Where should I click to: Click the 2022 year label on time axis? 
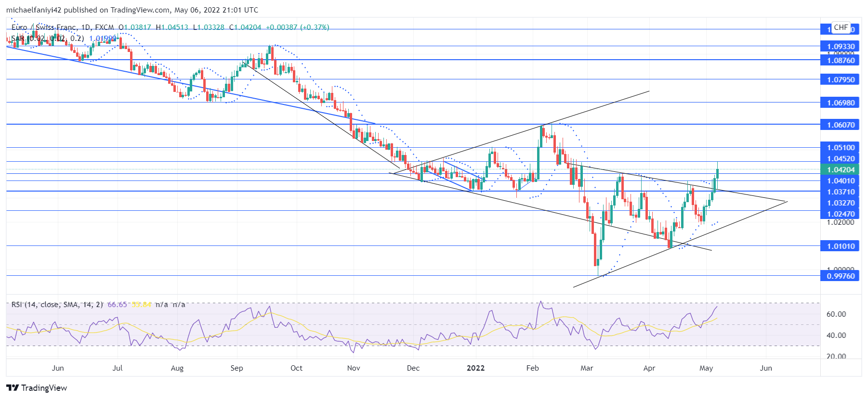coord(476,368)
